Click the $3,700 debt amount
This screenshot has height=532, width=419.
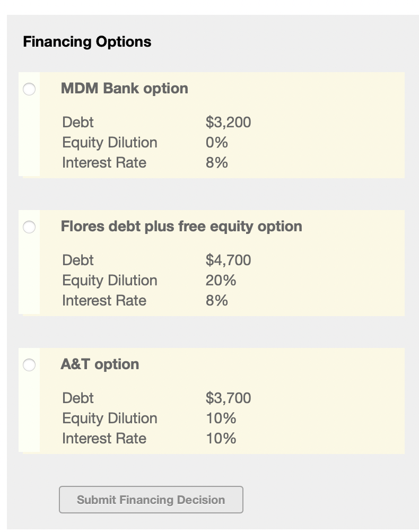pyautogui.click(x=228, y=398)
